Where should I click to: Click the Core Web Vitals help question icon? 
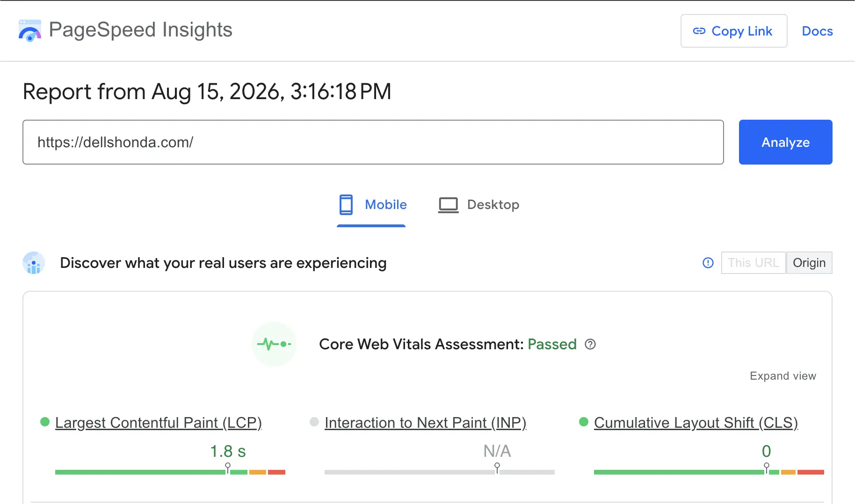coord(590,345)
